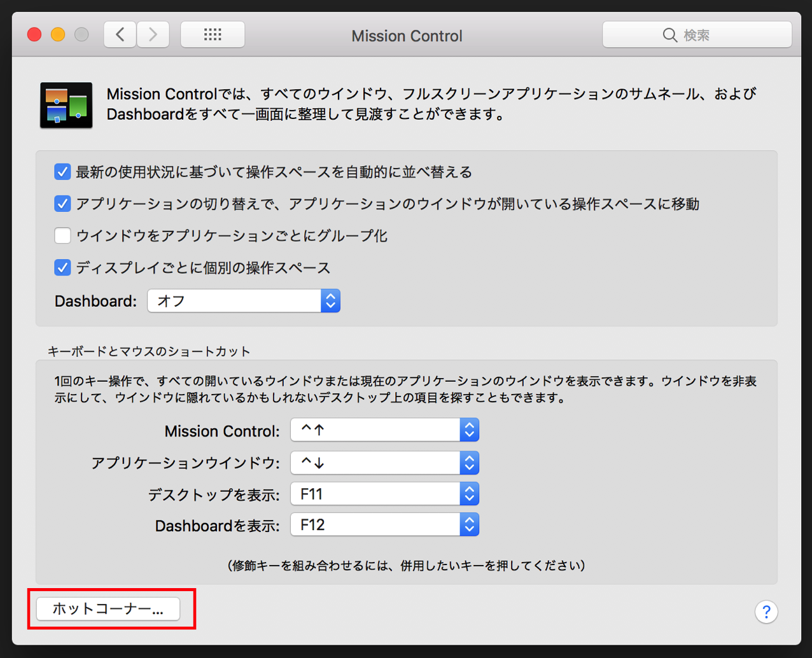Toggle 最新の使用状況に基づいて操作スペースを自動的に並べ替える checkbox
This screenshot has height=658, width=812.
(x=62, y=172)
